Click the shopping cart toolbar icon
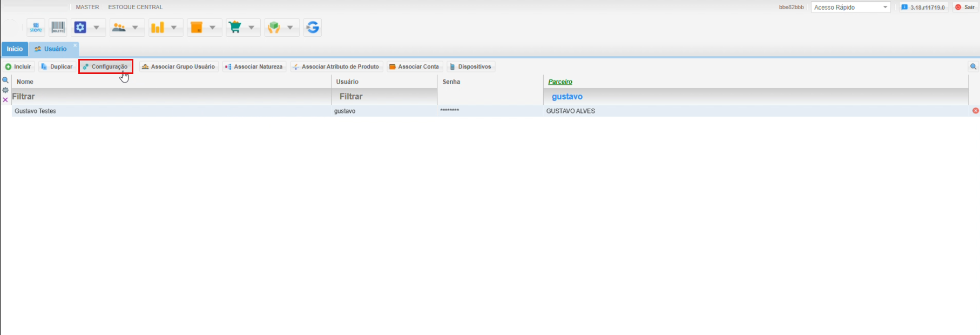This screenshot has height=335, width=980. [x=235, y=28]
